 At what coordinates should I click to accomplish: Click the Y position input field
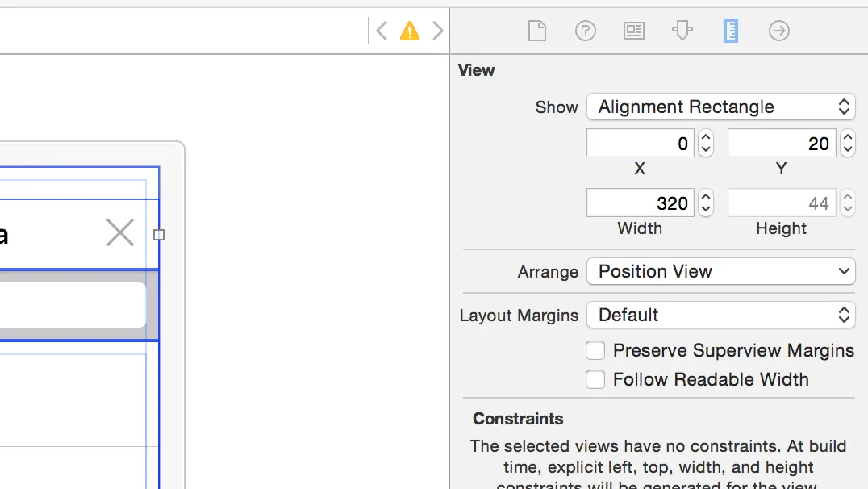point(781,144)
